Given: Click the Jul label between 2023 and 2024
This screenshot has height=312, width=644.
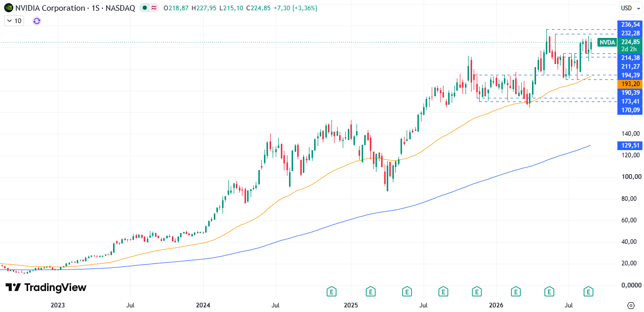Looking at the screenshot, I should (130, 305).
